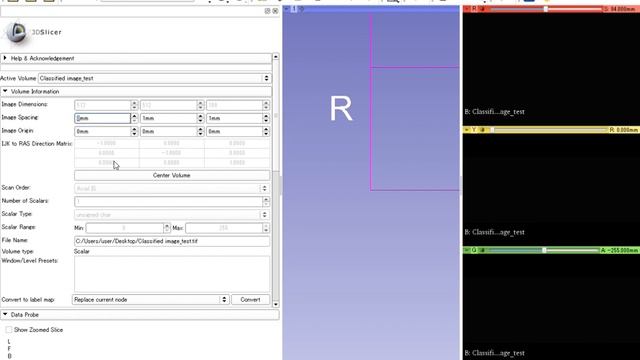
Task: Click the icon next to the Y label in the Yellow slice bar
Action: point(482,130)
